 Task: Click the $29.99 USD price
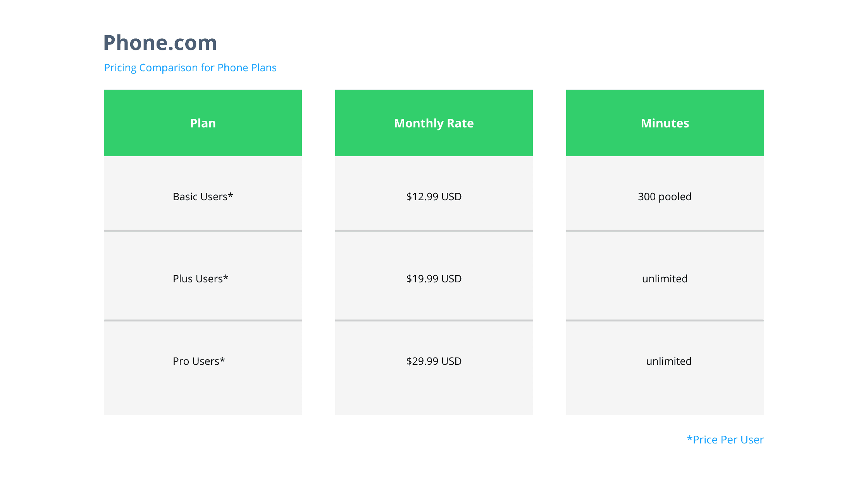[x=434, y=361]
